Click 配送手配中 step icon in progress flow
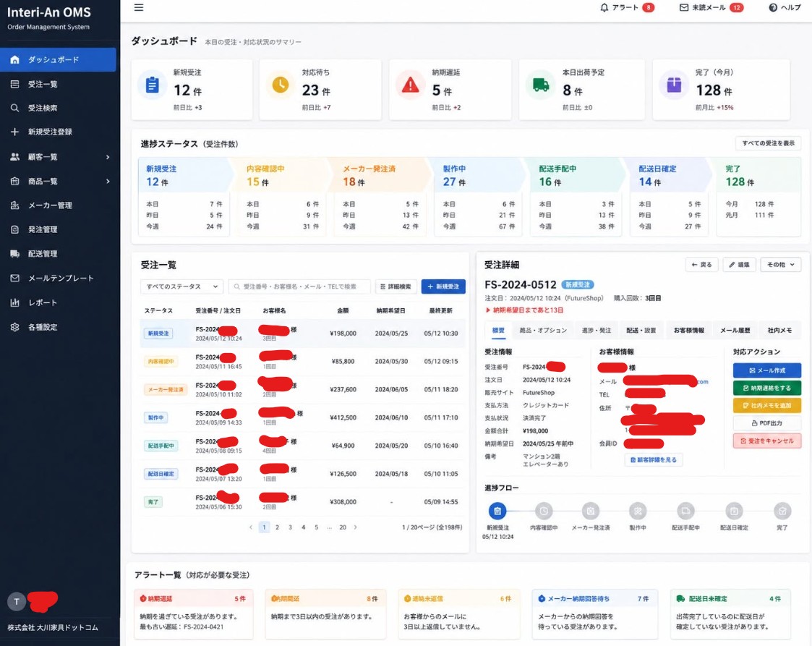Image resolution: width=812 pixels, height=646 pixels. coord(685,511)
